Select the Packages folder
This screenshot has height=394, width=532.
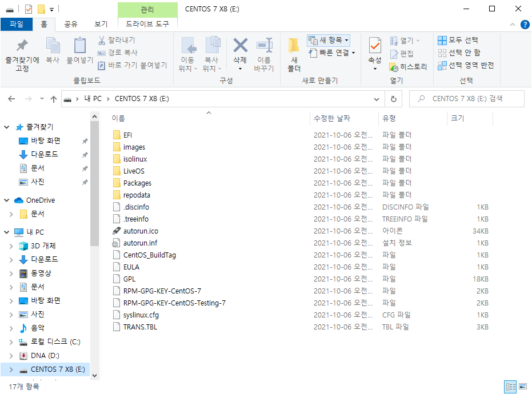pos(137,183)
